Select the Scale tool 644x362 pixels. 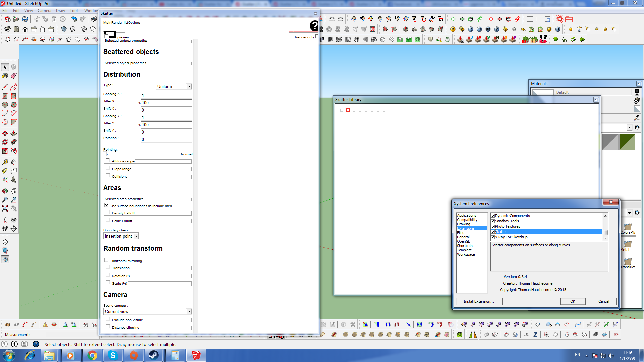click(5, 151)
